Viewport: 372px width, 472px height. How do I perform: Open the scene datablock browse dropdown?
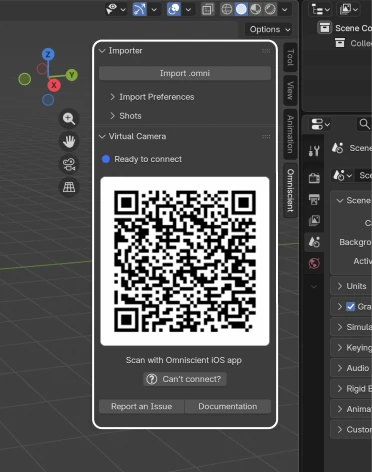coord(343,175)
